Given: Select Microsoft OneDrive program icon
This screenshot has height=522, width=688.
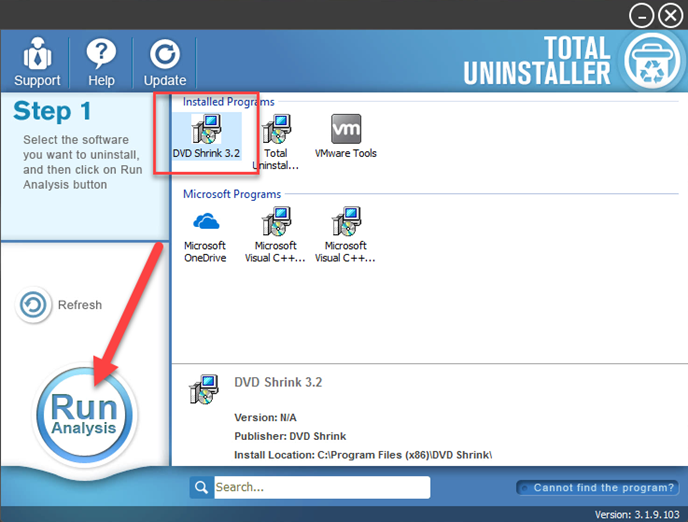Looking at the screenshot, I should coord(205,235).
